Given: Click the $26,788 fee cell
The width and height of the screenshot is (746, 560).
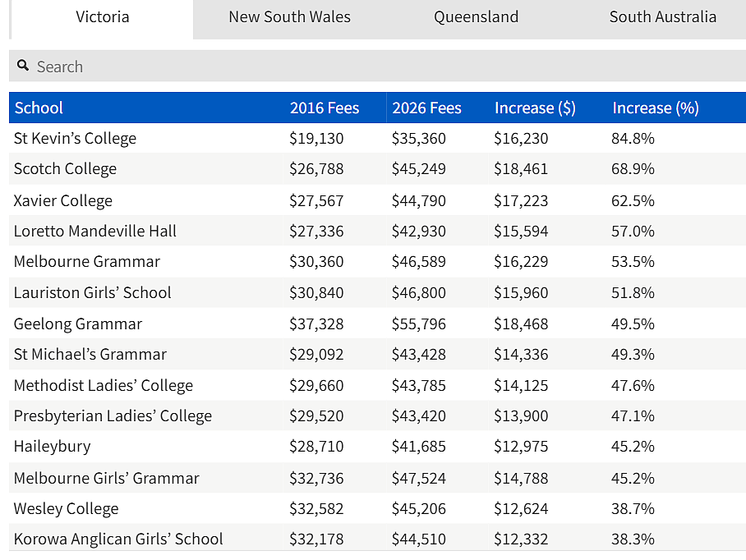Looking at the screenshot, I should 316,169.
